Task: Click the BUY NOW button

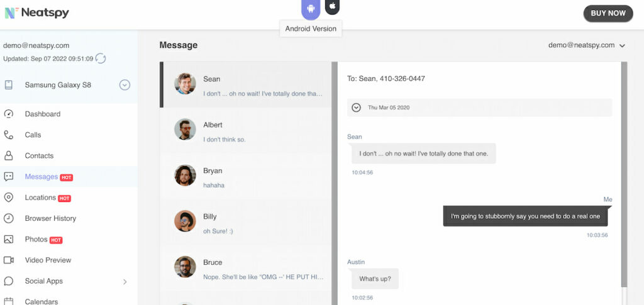Action: tap(608, 13)
